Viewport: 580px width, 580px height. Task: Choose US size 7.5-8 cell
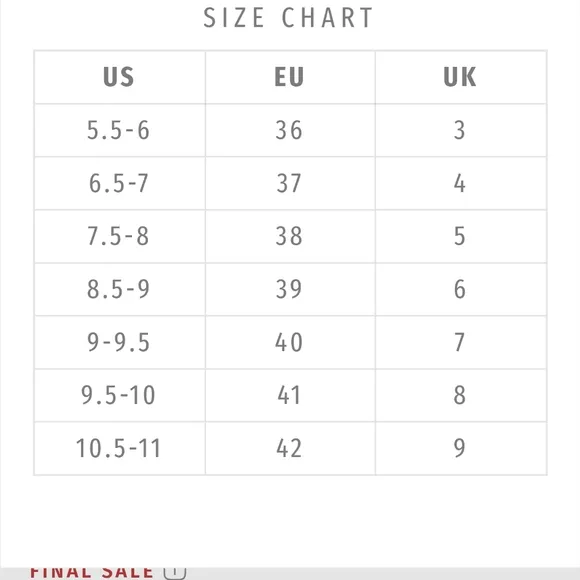coord(120,236)
